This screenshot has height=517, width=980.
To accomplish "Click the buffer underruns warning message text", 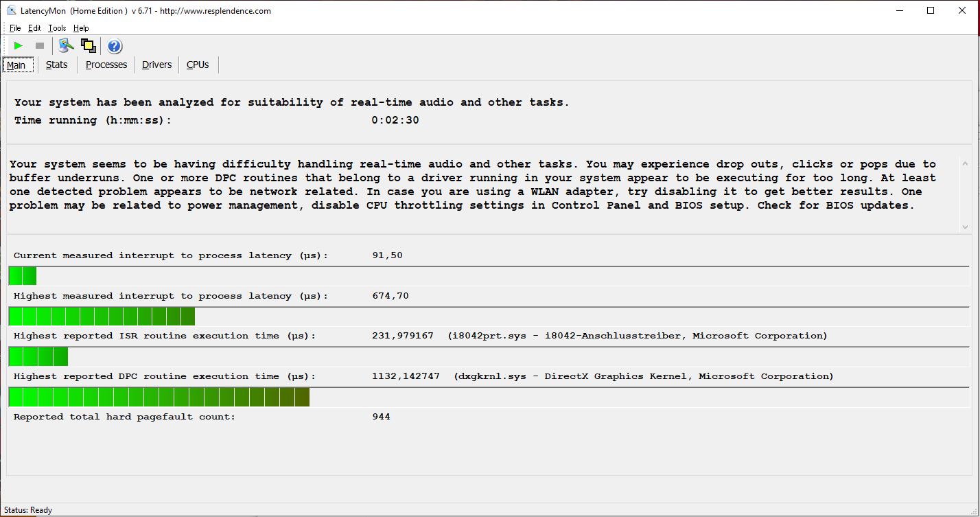I will click(x=473, y=185).
